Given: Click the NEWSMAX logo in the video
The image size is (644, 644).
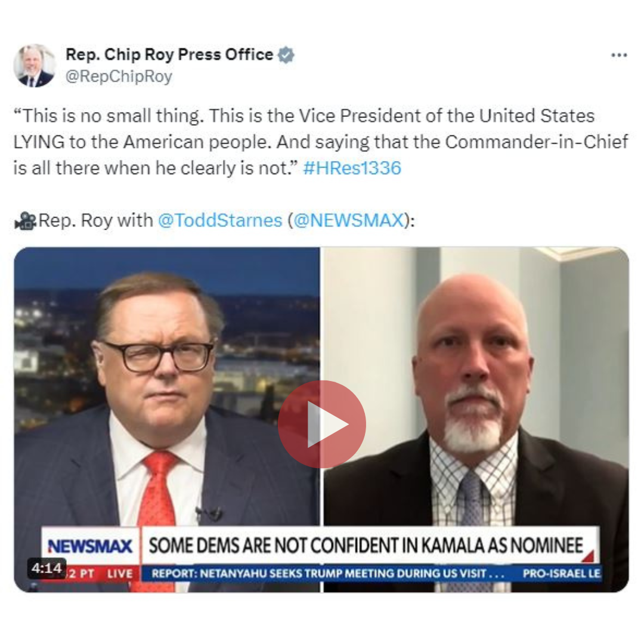Looking at the screenshot, I should tap(90, 546).
